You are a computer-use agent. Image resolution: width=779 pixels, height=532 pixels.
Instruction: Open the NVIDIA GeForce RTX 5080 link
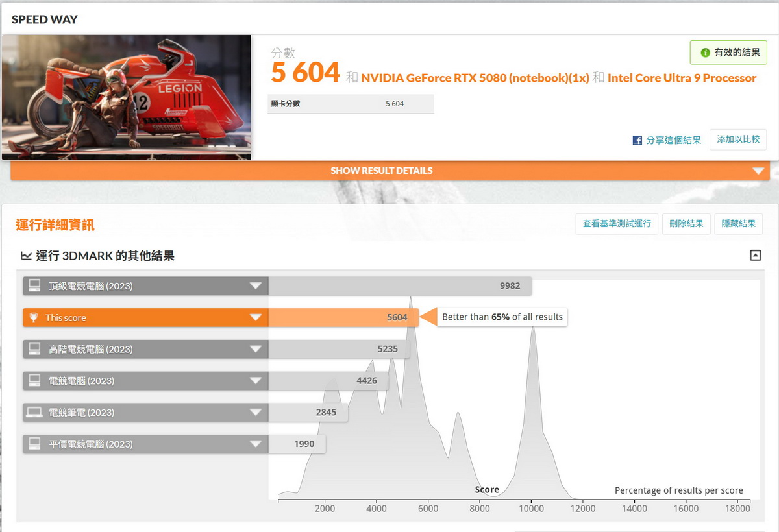(x=475, y=78)
